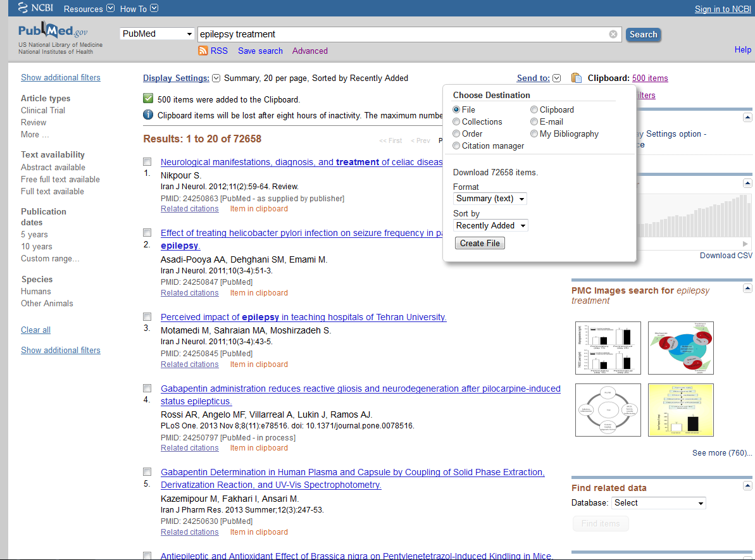This screenshot has height=560, width=755.
Task: Clear the search box with the X icon
Action: 613,34
